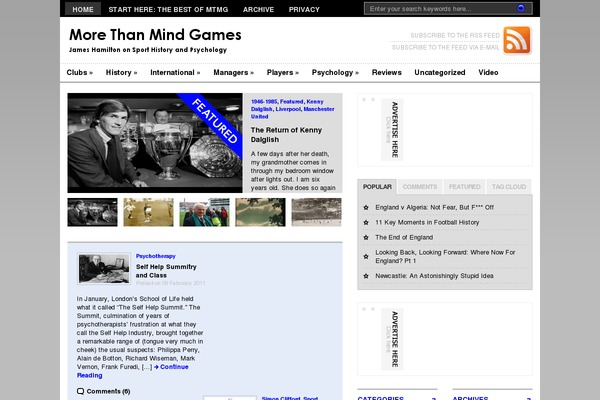This screenshot has width=600, height=400.
Task: Expand the Clubs dropdown menu
Action: pos(80,72)
